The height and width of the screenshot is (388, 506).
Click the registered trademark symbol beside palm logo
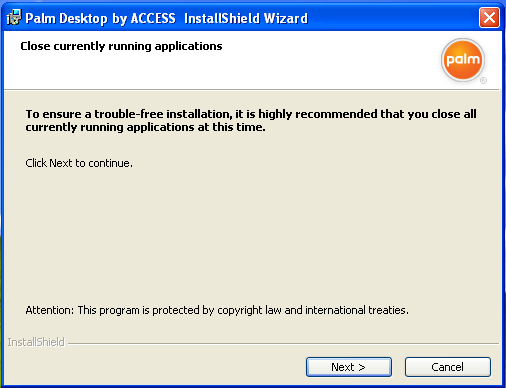pos(483,80)
